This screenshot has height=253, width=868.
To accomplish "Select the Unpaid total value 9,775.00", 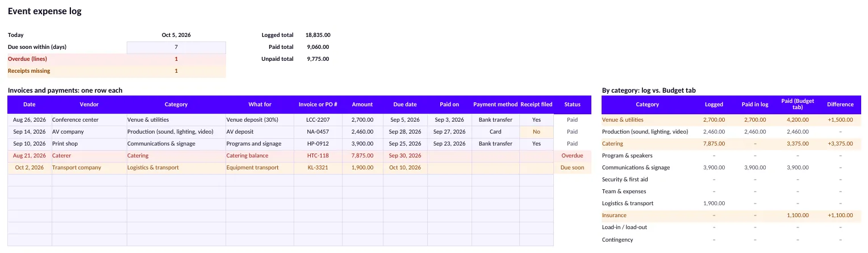I will pyautogui.click(x=318, y=59).
